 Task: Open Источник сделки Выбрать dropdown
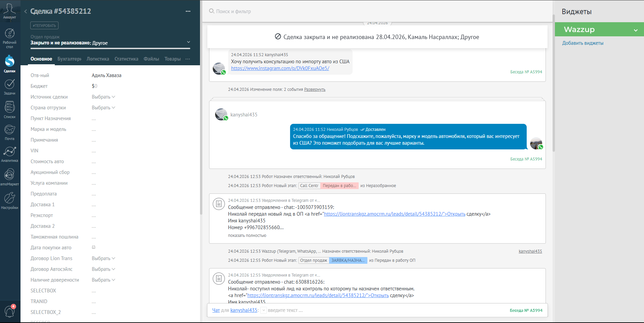[104, 97]
